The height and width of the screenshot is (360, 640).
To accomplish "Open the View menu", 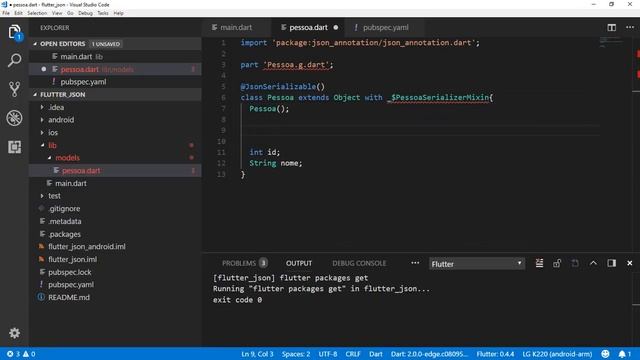I will [57, 13].
